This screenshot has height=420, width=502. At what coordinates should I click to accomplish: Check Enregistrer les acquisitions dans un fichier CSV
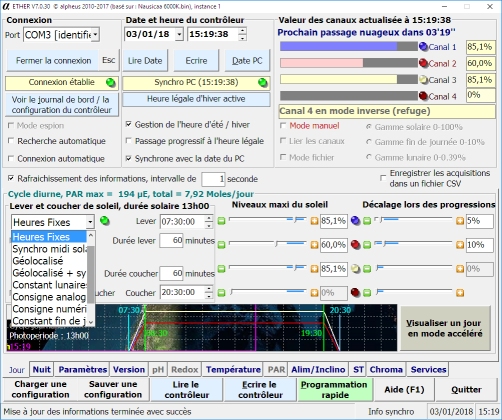[383, 178]
